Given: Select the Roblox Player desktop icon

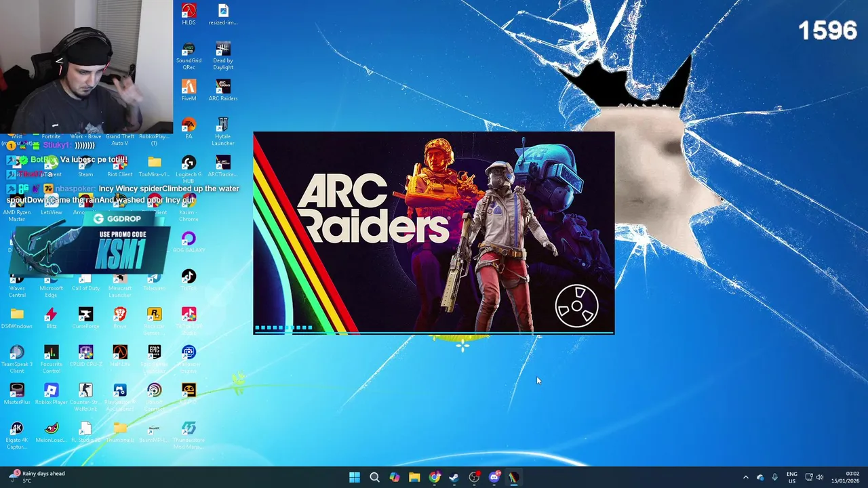Looking at the screenshot, I should (x=52, y=394).
